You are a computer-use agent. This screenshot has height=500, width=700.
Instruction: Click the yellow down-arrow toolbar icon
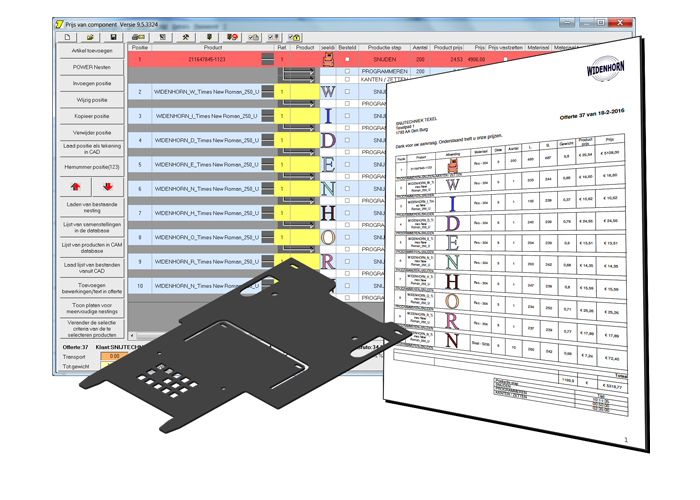(x=208, y=37)
